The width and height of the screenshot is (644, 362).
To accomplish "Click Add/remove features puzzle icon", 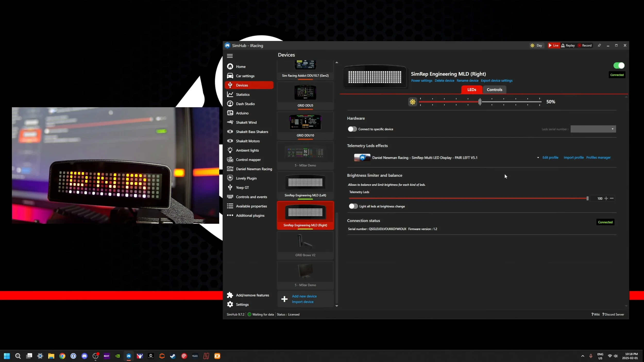I will [230, 295].
